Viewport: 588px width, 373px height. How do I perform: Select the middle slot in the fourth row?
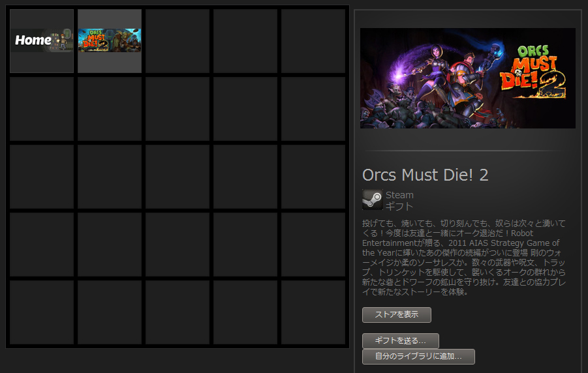pos(178,245)
